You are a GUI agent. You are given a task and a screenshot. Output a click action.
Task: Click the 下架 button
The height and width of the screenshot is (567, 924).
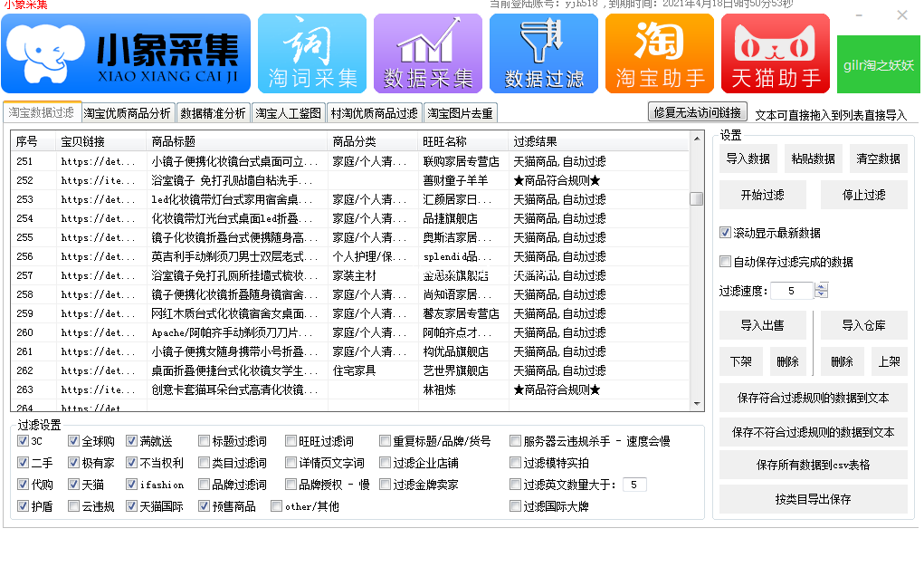(740, 361)
